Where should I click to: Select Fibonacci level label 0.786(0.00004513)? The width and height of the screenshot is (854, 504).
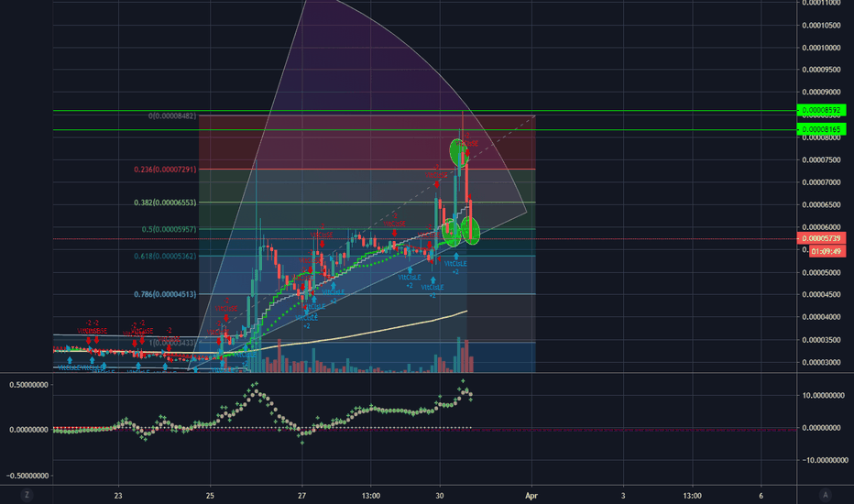point(165,294)
